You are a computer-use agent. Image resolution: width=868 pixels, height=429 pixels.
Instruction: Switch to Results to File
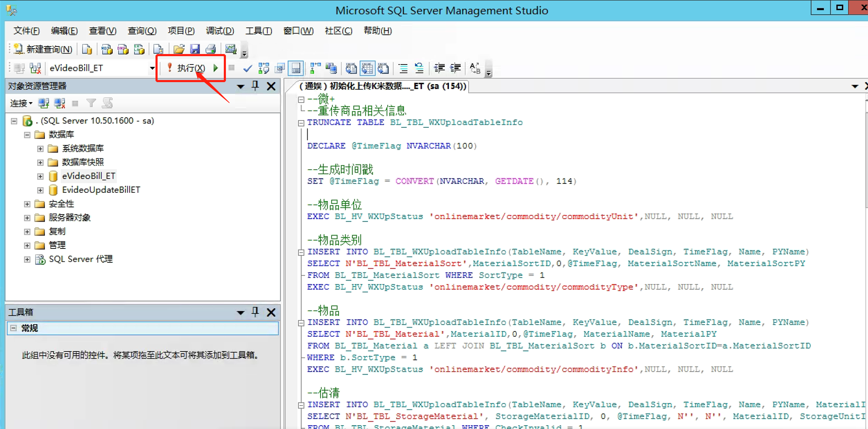pos(383,68)
